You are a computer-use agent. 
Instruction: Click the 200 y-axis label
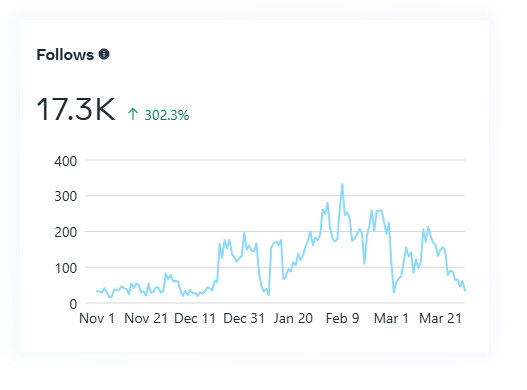tap(66, 232)
